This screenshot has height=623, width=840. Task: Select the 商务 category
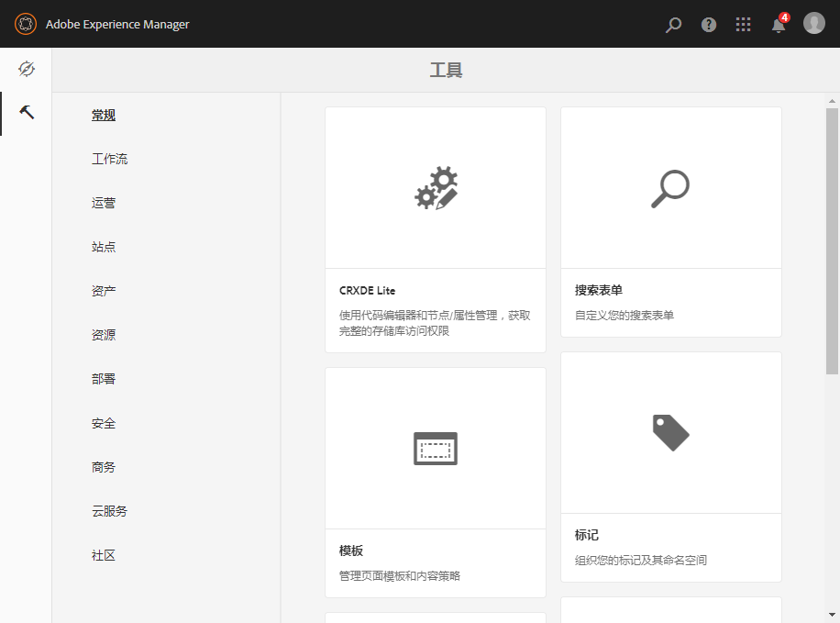tap(104, 468)
